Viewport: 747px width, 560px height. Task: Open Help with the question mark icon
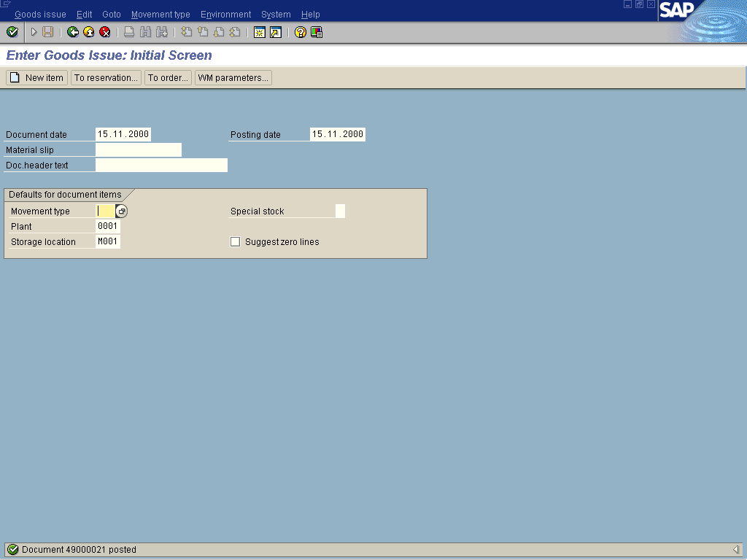pos(300,32)
